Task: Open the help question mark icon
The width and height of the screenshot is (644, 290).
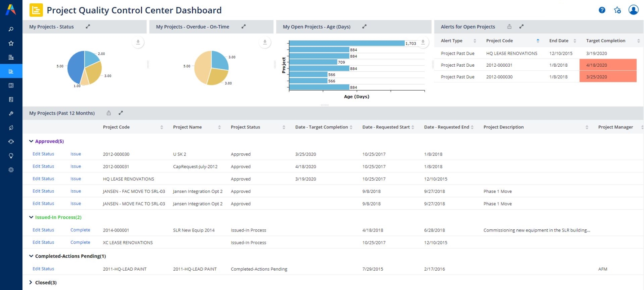Action: [602, 10]
